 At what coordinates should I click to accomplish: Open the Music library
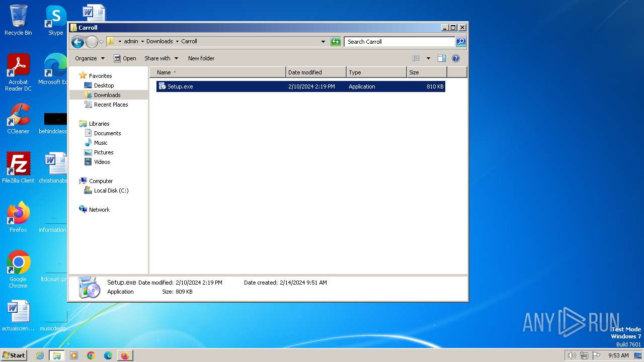coord(100,143)
